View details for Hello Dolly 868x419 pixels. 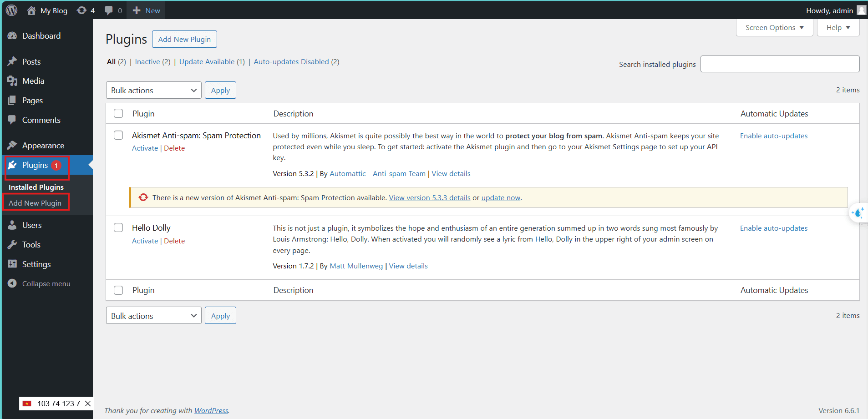(x=408, y=266)
